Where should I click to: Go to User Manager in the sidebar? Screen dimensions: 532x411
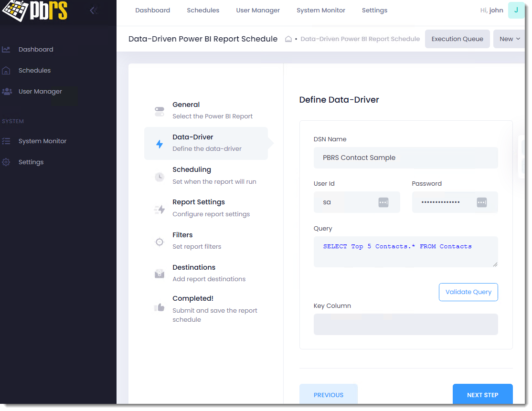click(41, 92)
